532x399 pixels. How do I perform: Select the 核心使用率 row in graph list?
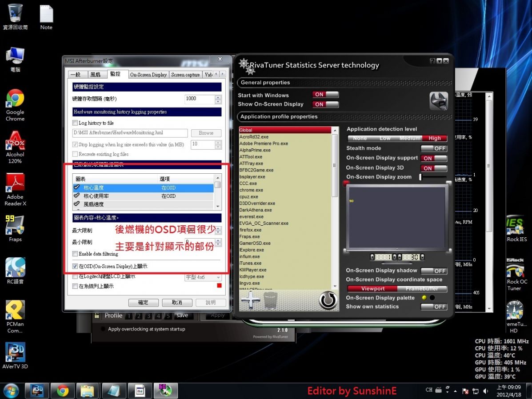143,196
